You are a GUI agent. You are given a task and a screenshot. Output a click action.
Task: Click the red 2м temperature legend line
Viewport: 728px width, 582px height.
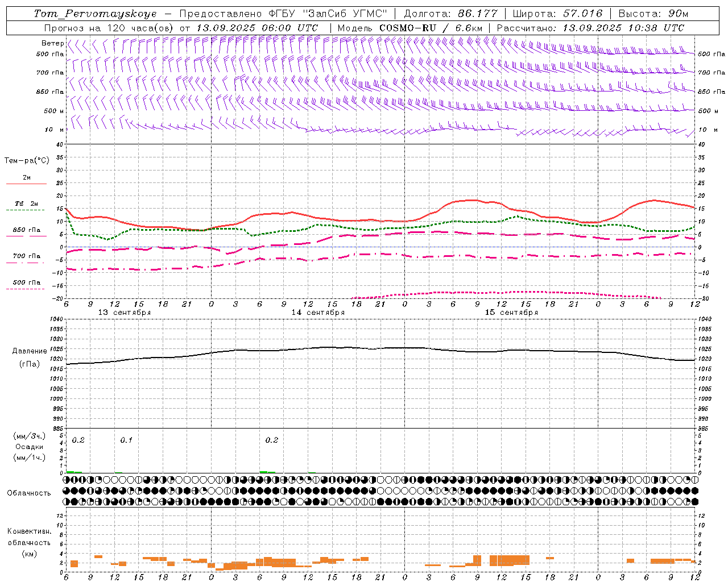(x=26, y=184)
